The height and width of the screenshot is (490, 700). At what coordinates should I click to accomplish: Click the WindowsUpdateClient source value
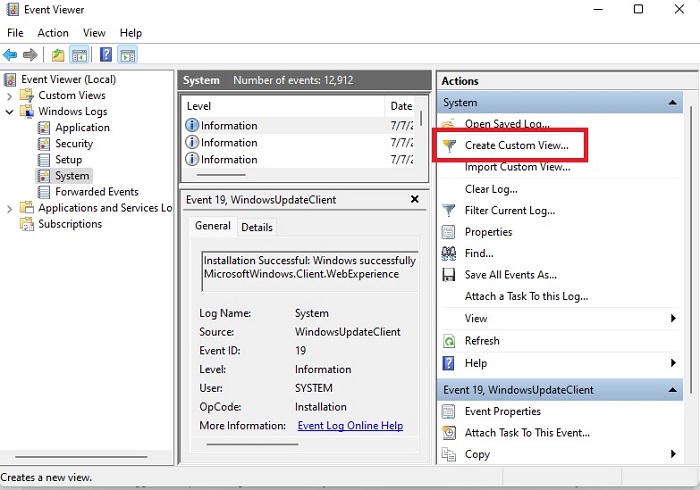coord(347,332)
